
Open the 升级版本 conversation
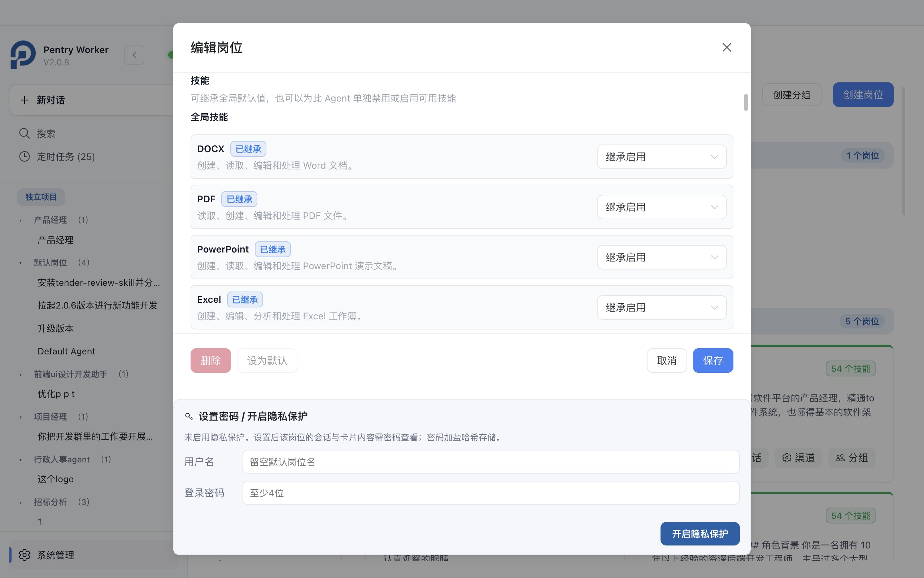[55, 328]
